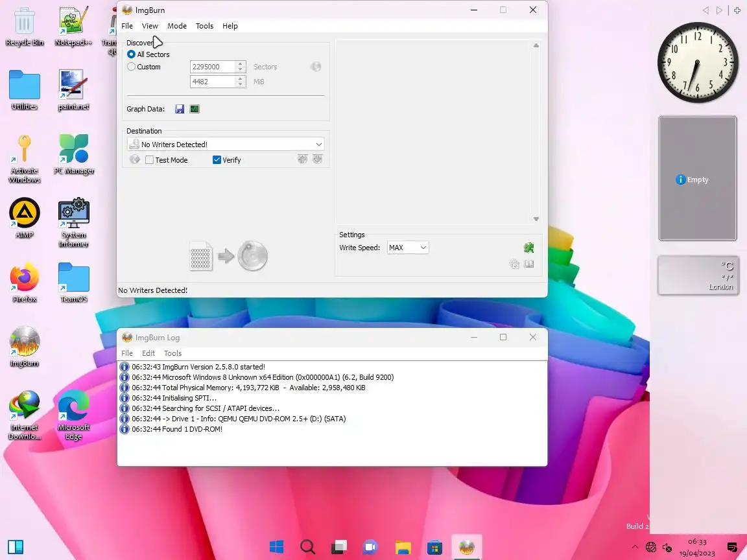Click the MiB input field 4482
This screenshot has height=560, width=747.
[213, 82]
